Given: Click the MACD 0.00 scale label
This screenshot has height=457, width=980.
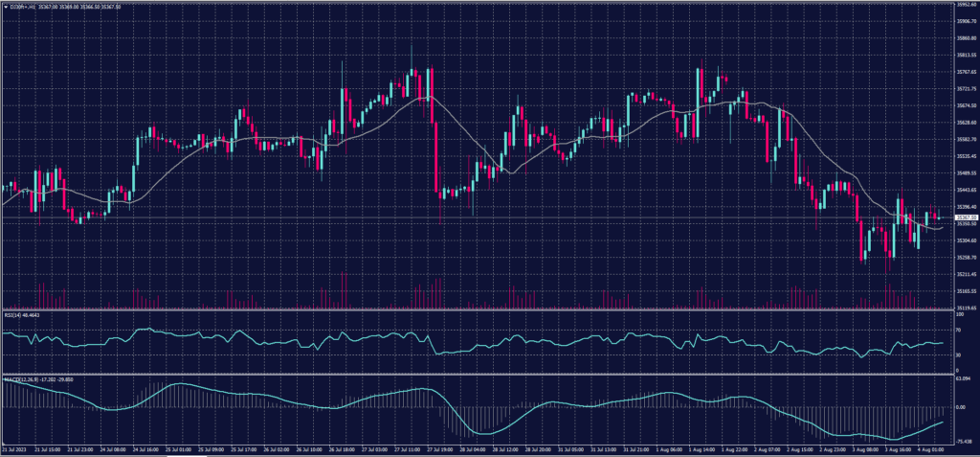Looking at the screenshot, I should pos(962,407).
